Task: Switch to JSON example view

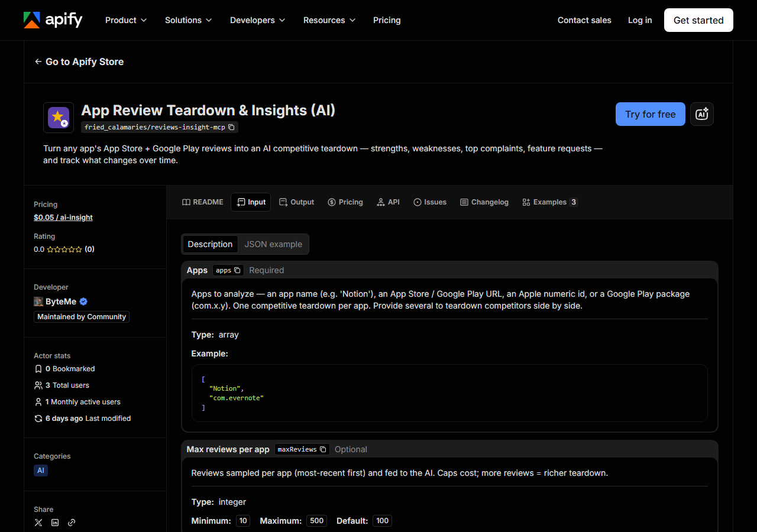Action: tap(273, 244)
